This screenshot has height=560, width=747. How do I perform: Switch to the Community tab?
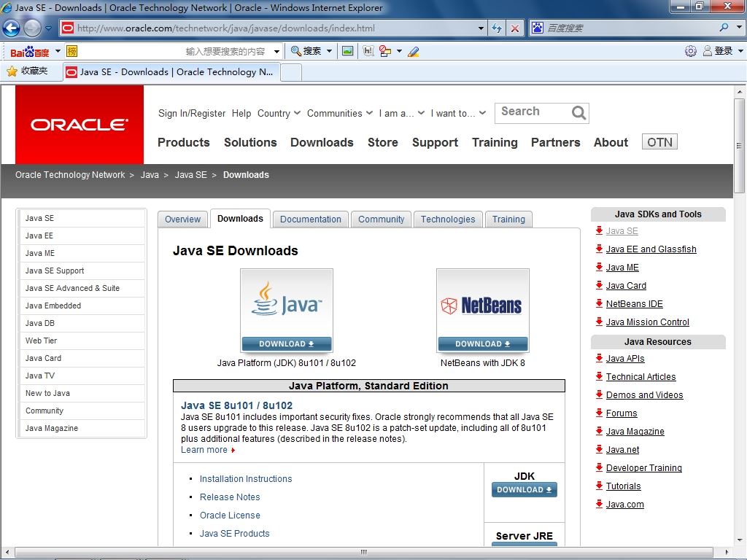[x=381, y=219]
